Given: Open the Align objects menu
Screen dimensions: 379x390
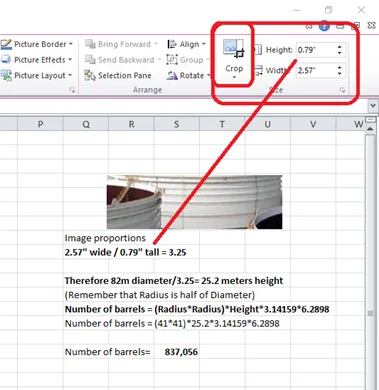Looking at the screenshot, I should coord(186,44).
